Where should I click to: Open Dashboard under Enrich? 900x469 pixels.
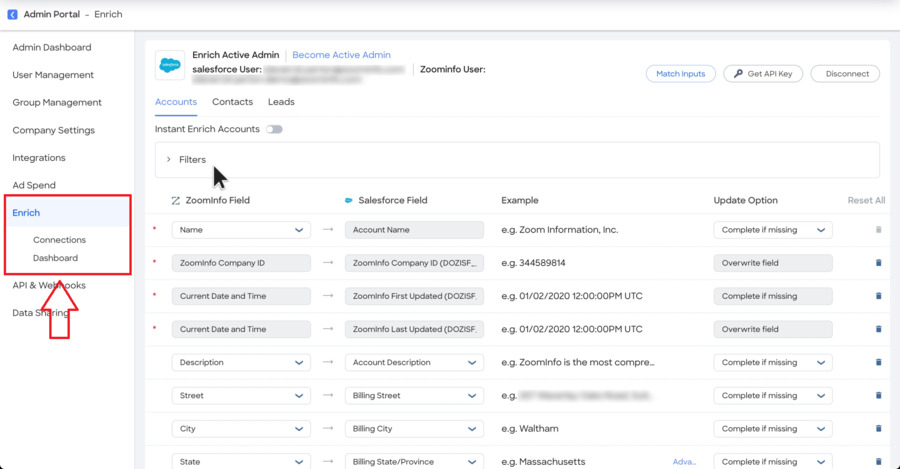point(55,258)
